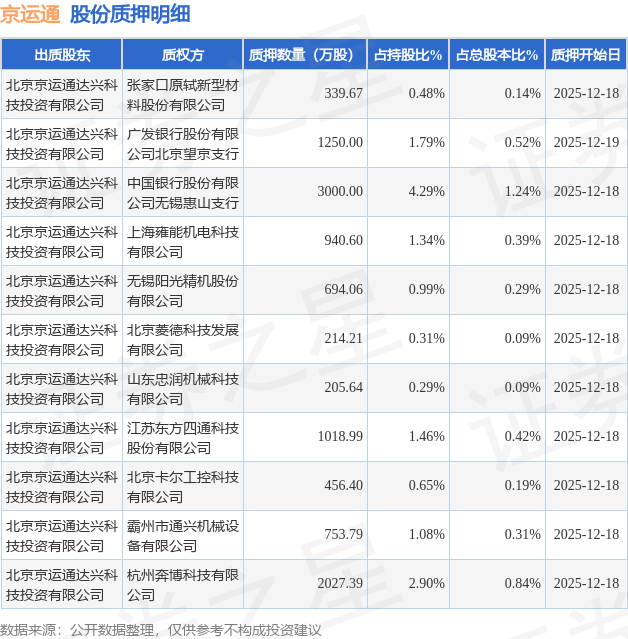Click pledgee 杭州奔博科技有限公司
The height and width of the screenshot is (639, 628).
click(x=183, y=584)
